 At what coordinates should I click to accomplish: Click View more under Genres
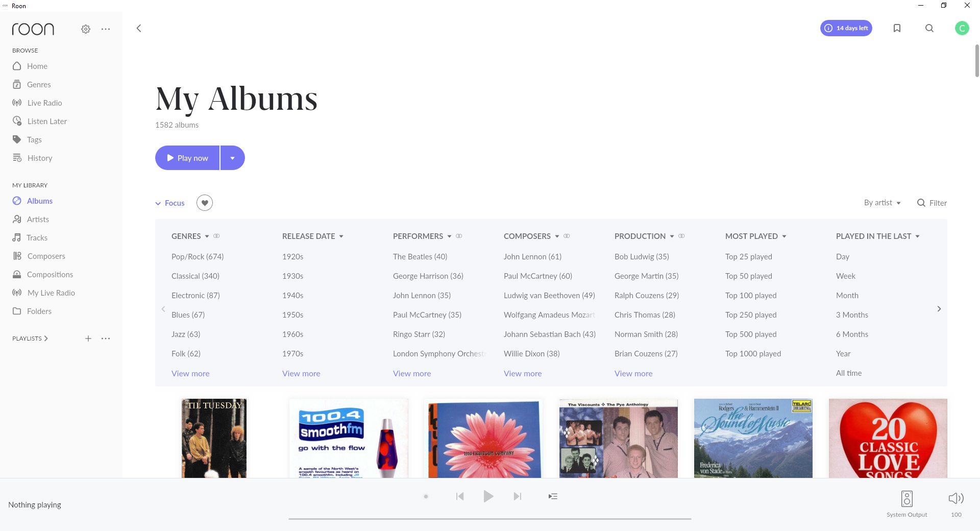point(190,373)
